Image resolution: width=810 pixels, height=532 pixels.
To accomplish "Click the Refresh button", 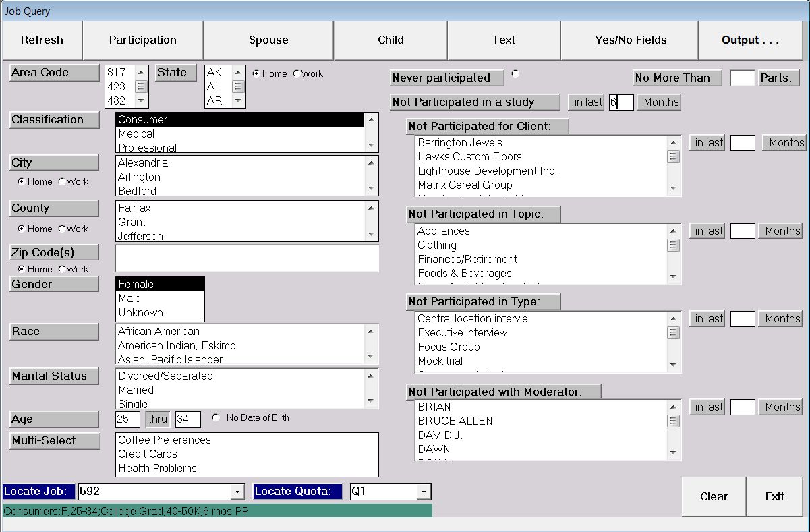I will pos(42,40).
